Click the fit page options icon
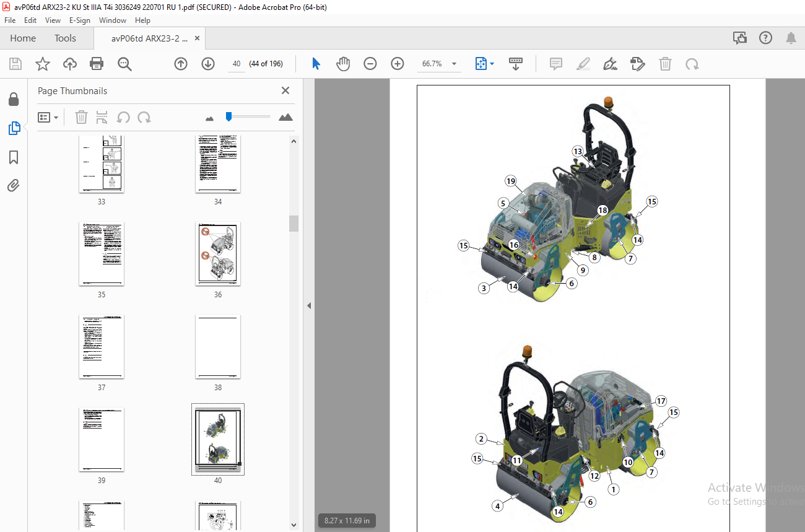Screen dimensions: 805x532 click(x=481, y=64)
